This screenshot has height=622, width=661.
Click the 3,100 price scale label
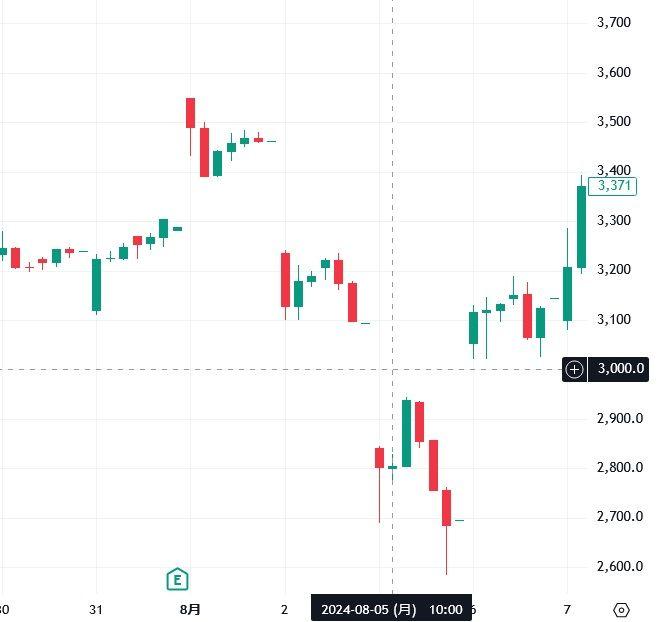(612, 319)
